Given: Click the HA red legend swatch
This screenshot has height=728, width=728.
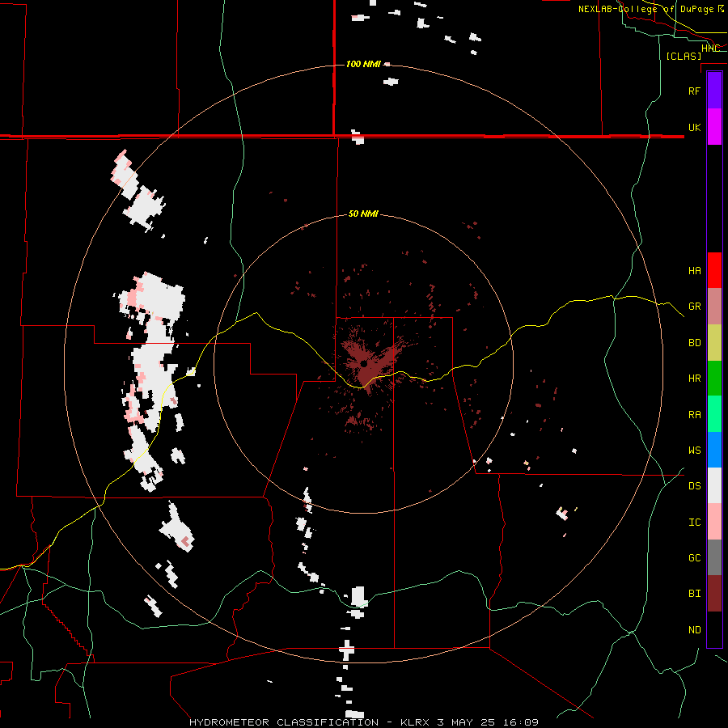Looking at the screenshot, I should click(x=714, y=270).
